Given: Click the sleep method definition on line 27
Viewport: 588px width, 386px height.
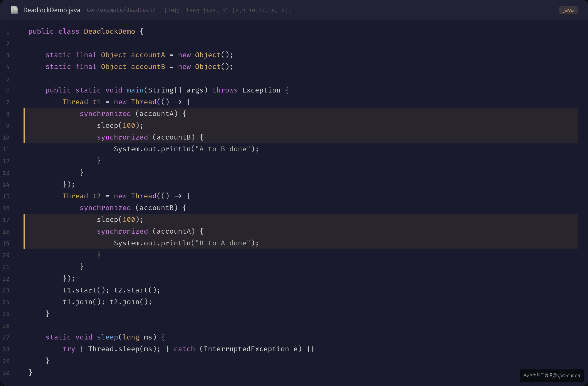Looking at the screenshot, I should tap(107, 337).
